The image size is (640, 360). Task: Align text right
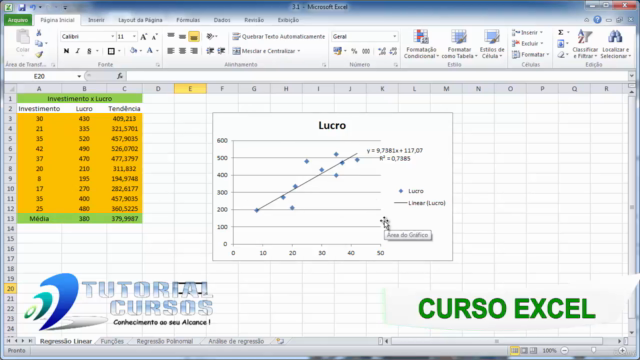194,51
